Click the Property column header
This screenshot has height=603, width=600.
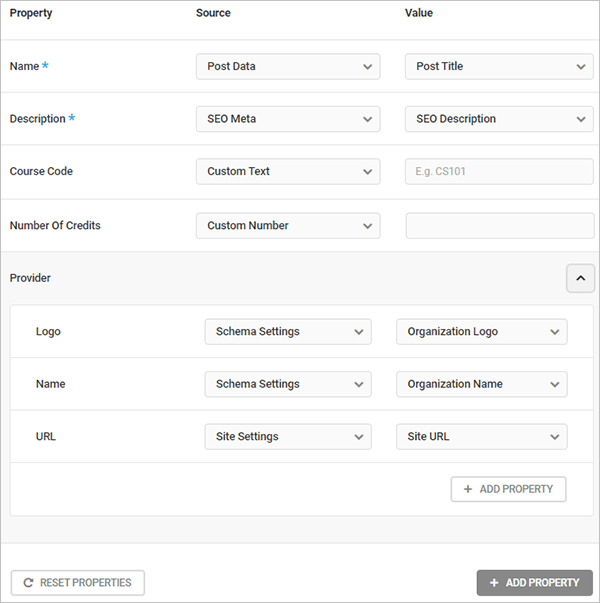31,13
